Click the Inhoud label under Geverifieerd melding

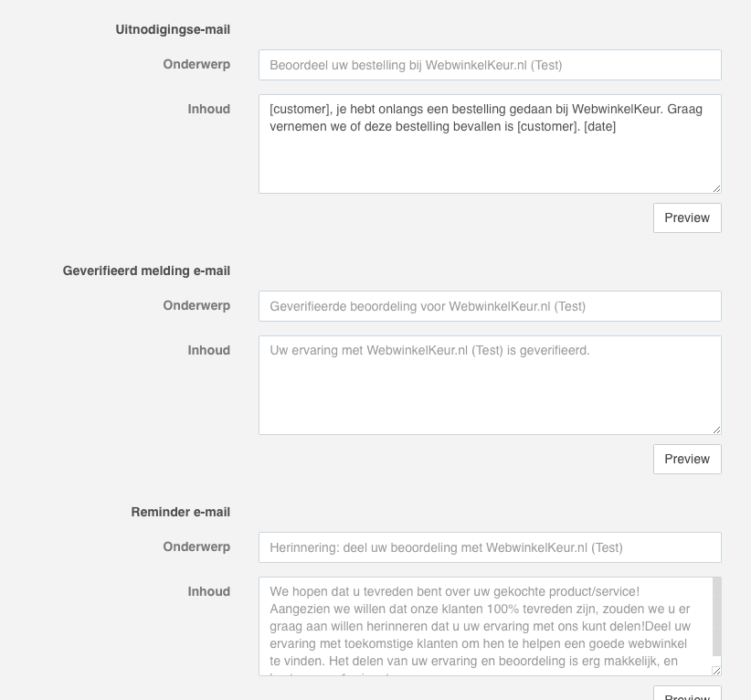tap(208, 350)
